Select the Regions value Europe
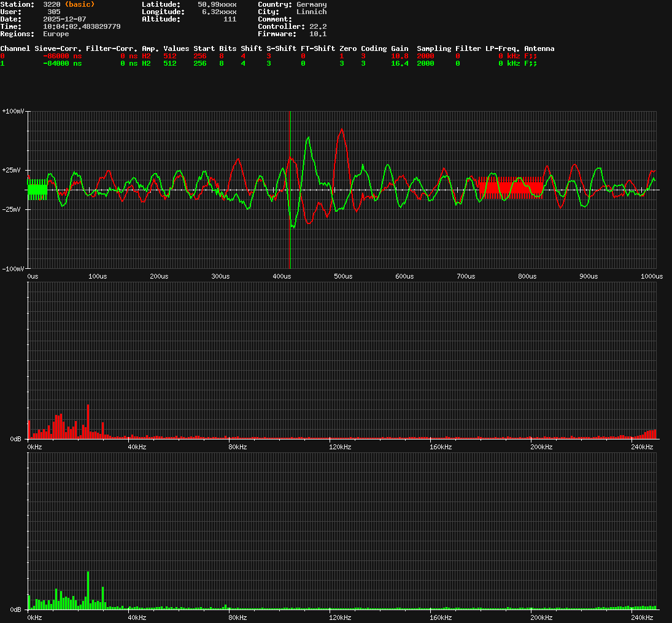Image resolution: width=672 pixels, height=623 pixels. (x=56, y=34)
